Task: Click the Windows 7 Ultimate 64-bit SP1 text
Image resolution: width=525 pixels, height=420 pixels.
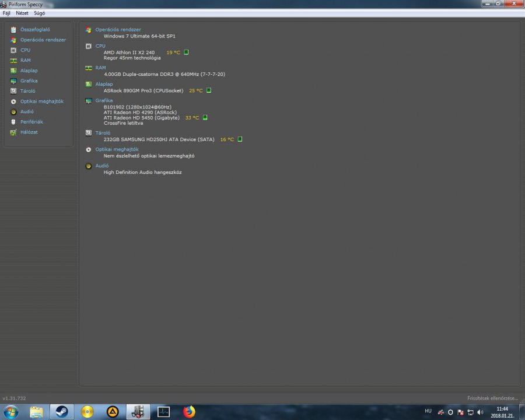Action: [x=139, y=36]
